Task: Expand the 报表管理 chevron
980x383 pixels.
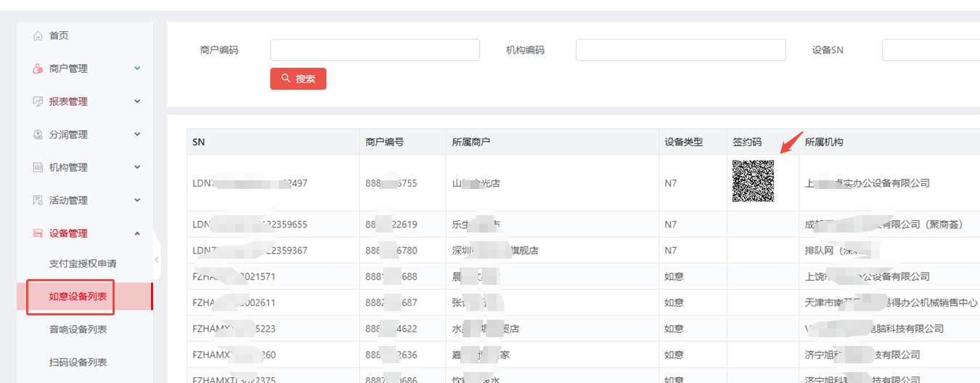Action: coord(137,102)
